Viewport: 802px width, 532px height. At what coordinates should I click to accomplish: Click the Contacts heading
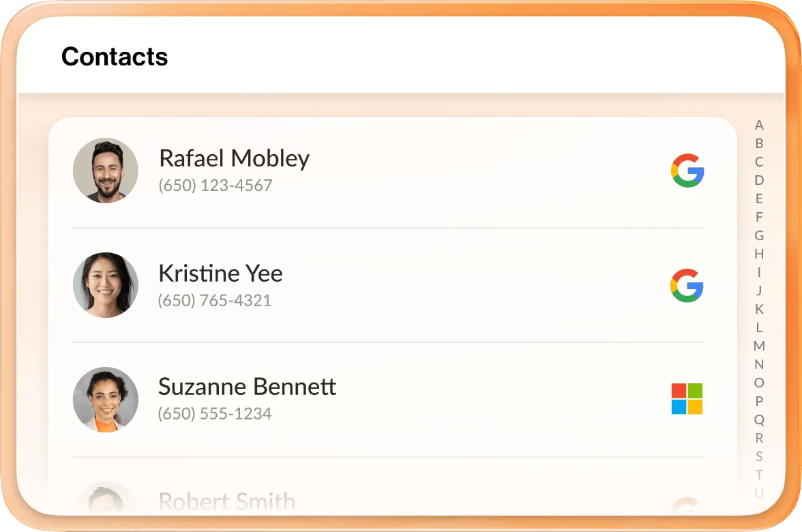(x=115, y=57)
